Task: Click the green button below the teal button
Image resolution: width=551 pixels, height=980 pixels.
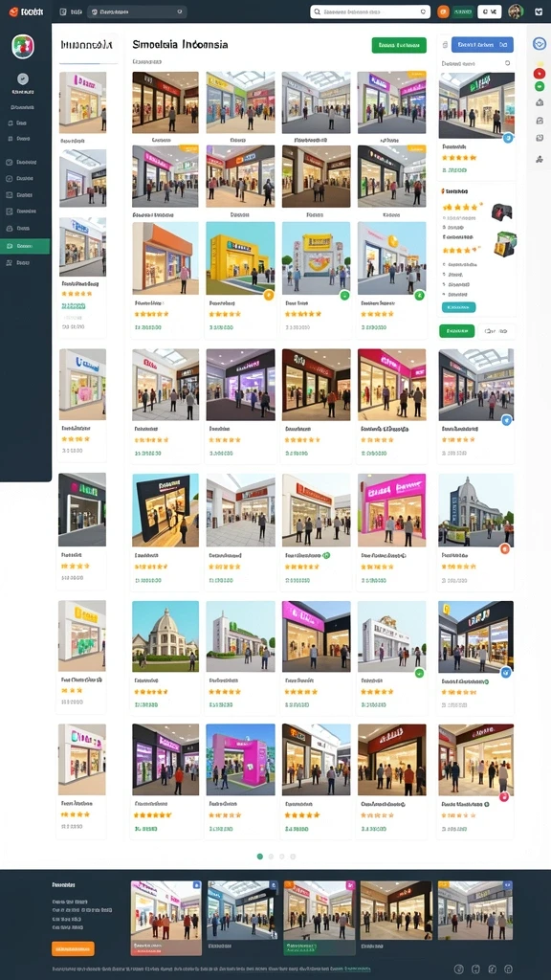Action: 456,330
